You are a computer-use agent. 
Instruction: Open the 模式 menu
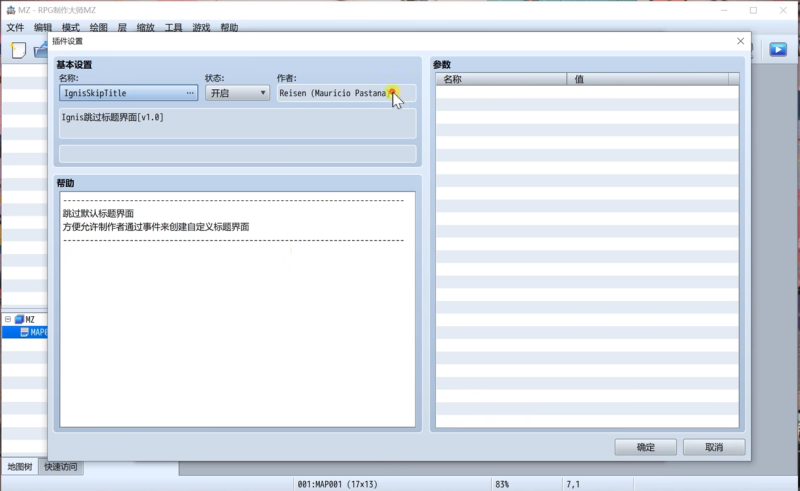click(70, 28)
